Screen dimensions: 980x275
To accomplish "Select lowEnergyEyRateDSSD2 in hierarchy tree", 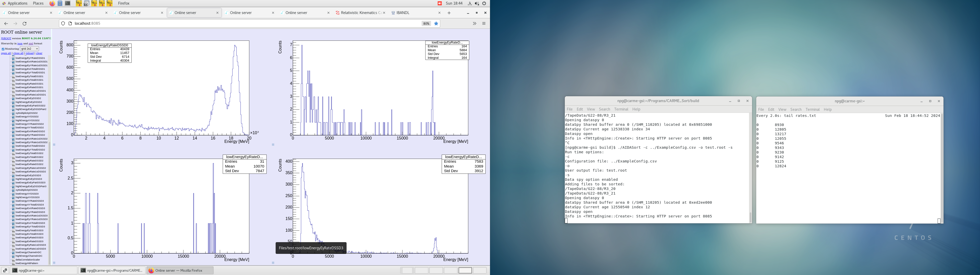I will point(29,161).
